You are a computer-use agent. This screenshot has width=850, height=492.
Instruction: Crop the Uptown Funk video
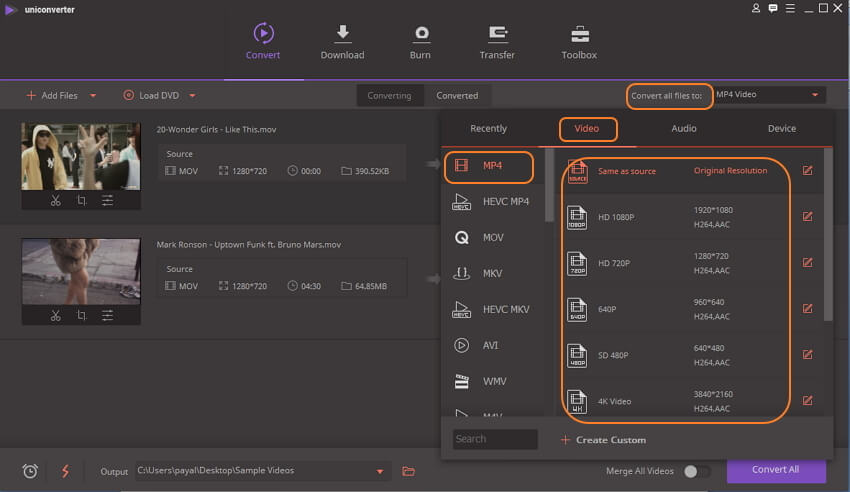tap(81, 315)
